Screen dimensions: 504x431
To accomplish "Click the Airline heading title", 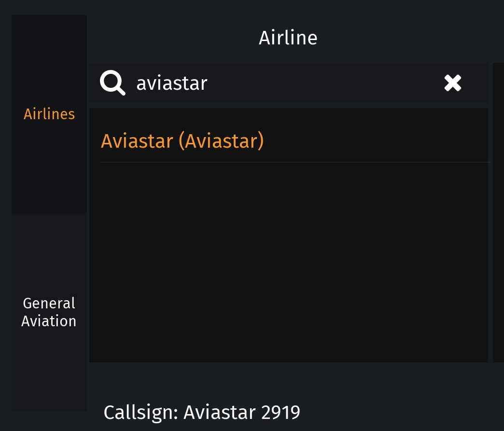I will tap(288, 38).
